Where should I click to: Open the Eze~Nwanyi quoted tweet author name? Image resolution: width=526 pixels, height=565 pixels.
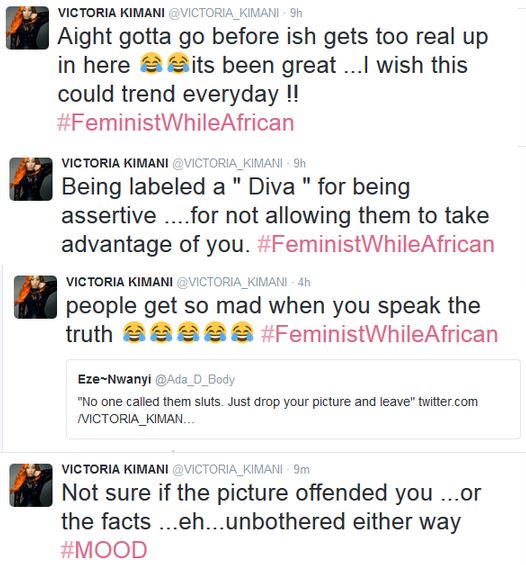click(x=114, y=379)
